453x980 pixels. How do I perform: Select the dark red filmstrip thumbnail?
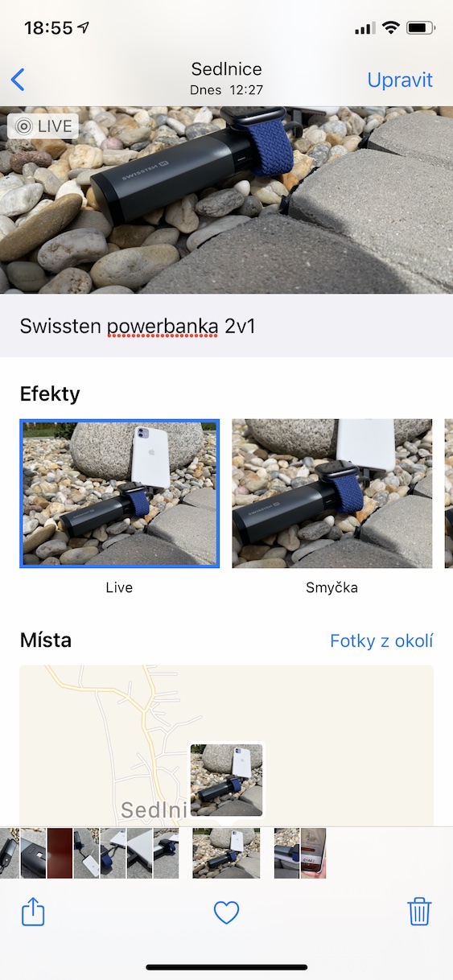pyautogui.click(x=60, y=853)
